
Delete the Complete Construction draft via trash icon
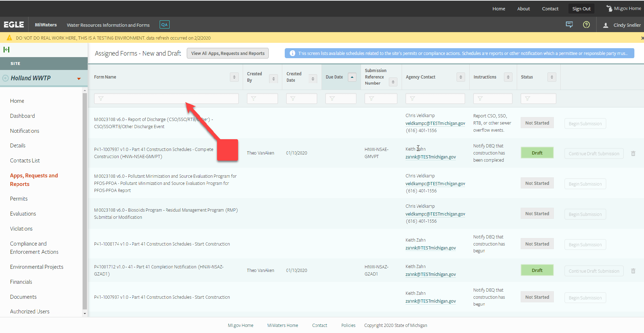[x=633, y=153]
